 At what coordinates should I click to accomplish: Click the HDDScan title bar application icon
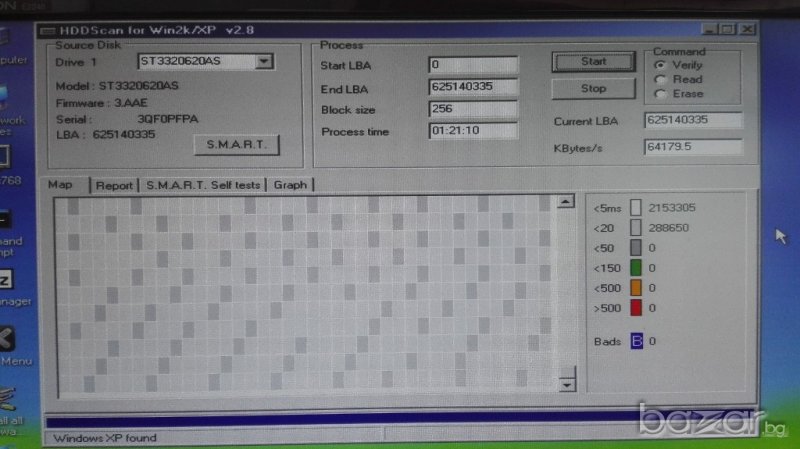[x=45, y=32]
